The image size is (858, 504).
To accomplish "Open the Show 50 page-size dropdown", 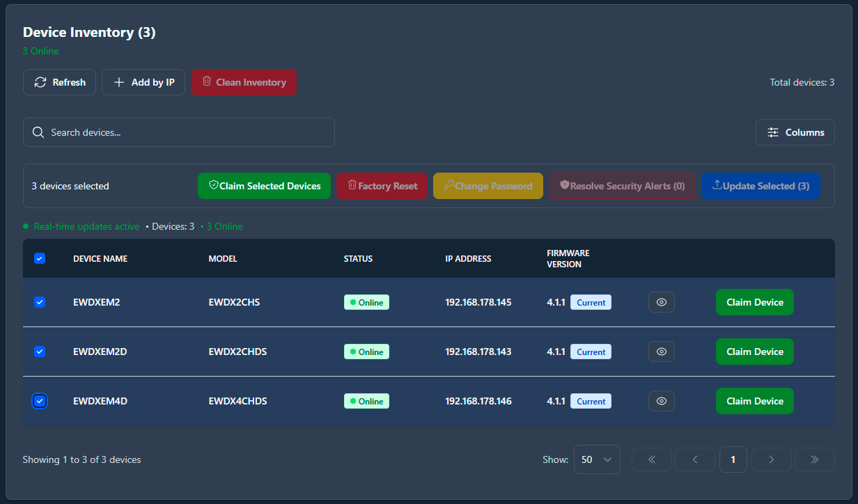I will [597, 459].
